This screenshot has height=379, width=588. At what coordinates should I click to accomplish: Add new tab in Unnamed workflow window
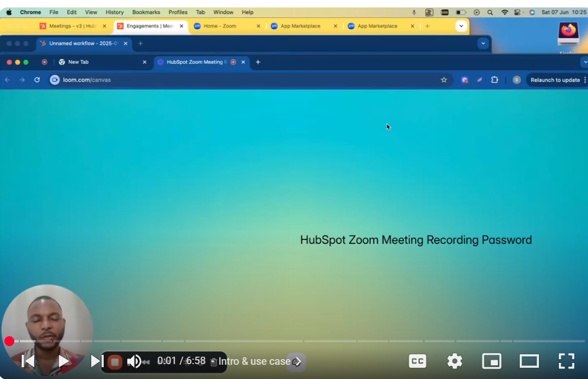[140, 43]
